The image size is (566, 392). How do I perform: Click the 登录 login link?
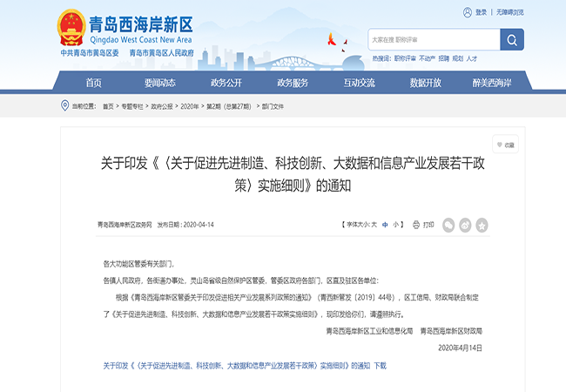(x=481, y=12)
